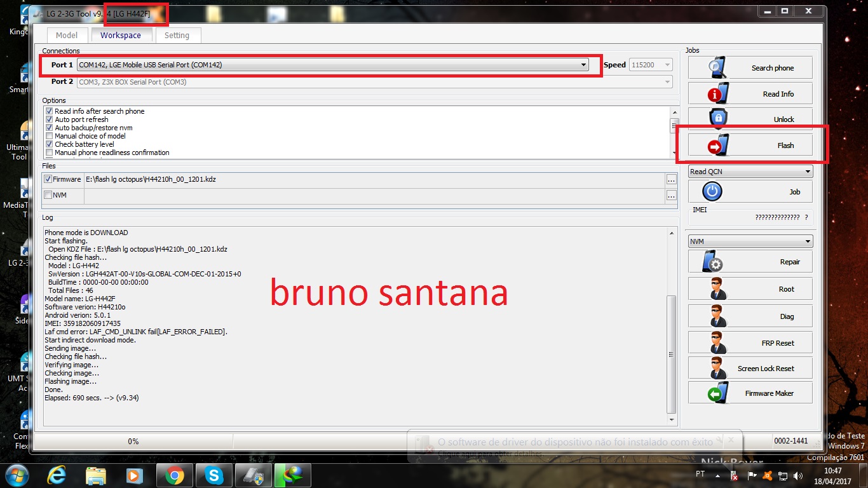
Task: Toggle Auto port refresh option
Action: [49, 119]
